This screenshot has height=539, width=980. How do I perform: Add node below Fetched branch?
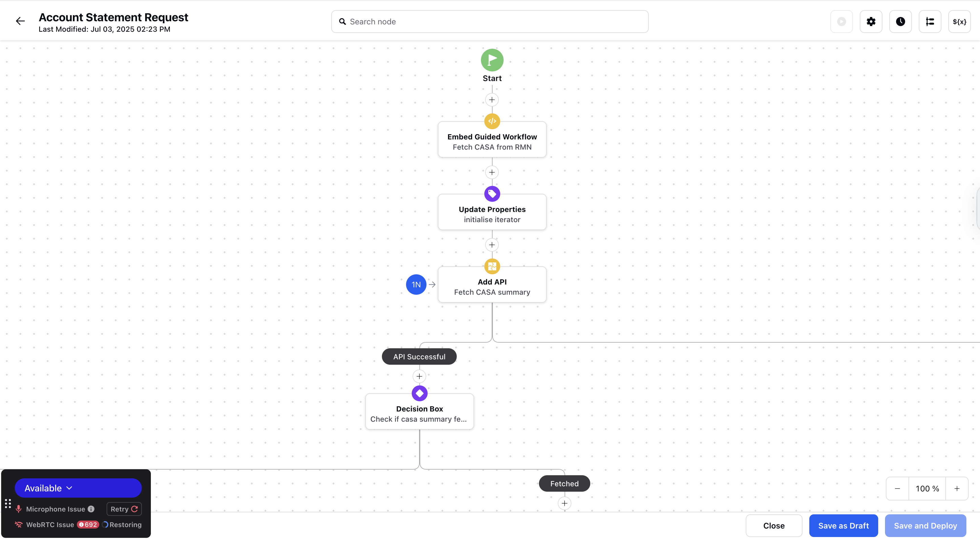[x=564, y=503]
